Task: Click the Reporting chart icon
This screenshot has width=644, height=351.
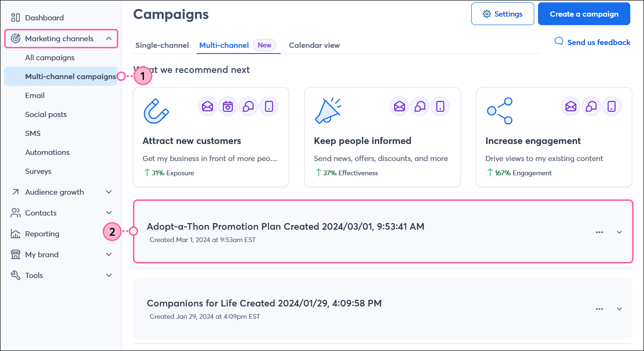Action: 16,234
